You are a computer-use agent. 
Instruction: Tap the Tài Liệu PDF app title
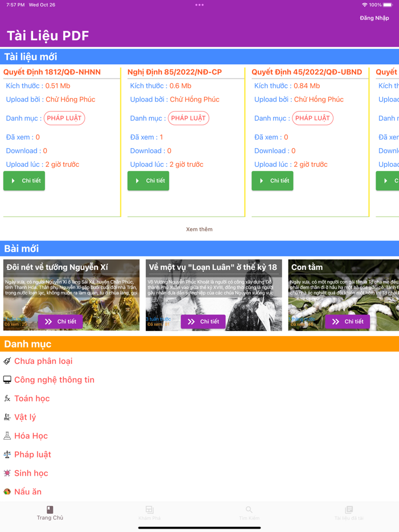tap(48, 36)
